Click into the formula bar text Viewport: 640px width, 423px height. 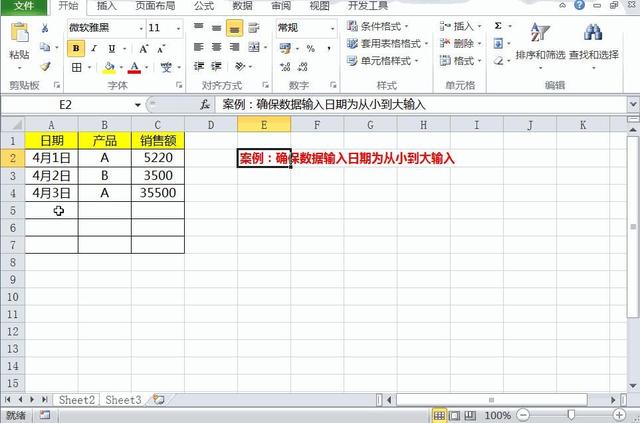420,105
